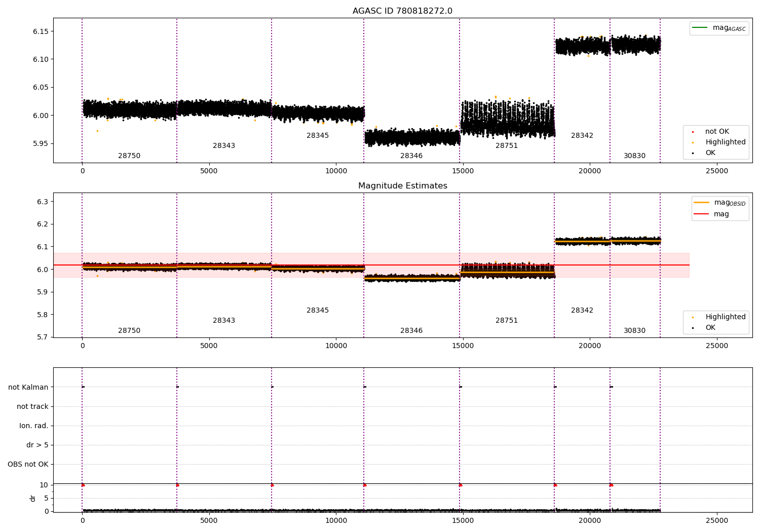Click the 'OBS not OK' axis label
The height and width of the screenshot is (532, 760).
pos(28,465)
